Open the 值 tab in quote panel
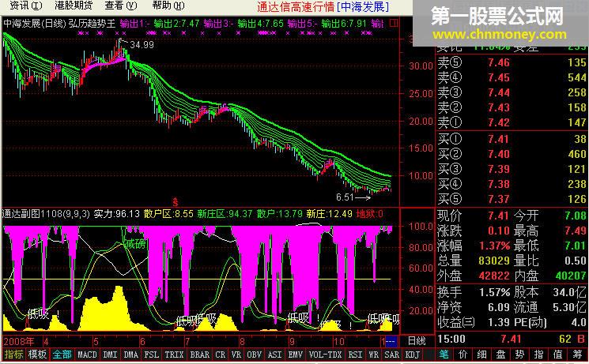Image resolution: width=589 pixels, height=364 pixels. click(x=558, y=355)
